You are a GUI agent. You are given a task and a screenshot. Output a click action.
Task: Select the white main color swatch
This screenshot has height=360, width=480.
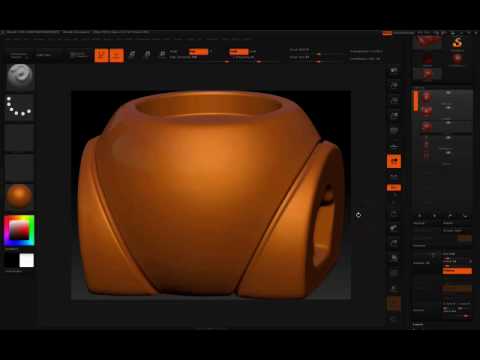click(x=27, y=260)
